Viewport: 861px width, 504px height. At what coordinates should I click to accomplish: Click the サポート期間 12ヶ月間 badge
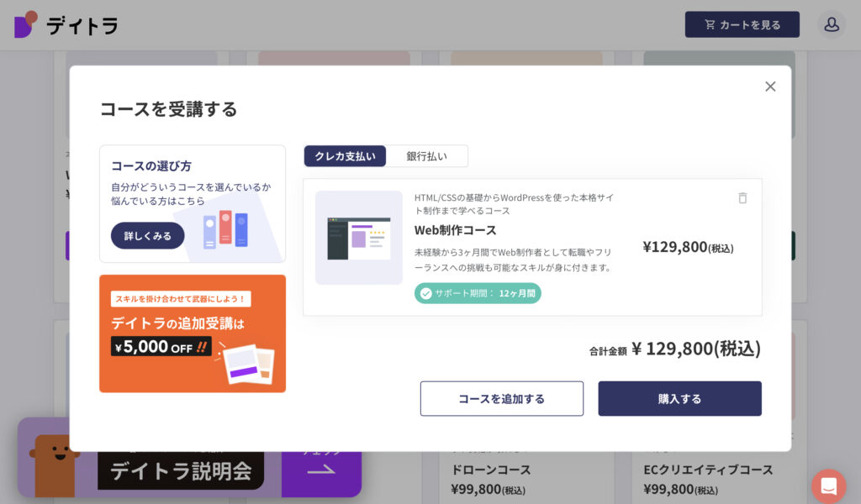(478, 293)
